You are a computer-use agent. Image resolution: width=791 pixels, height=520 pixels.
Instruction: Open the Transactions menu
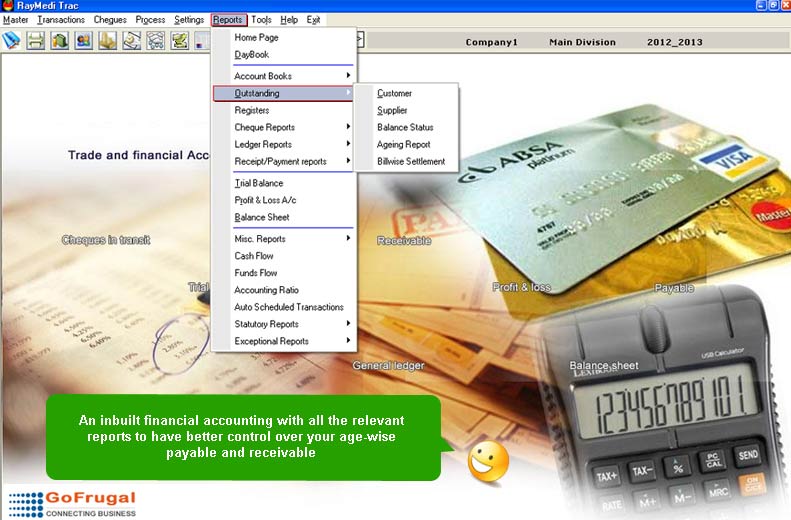61,20
